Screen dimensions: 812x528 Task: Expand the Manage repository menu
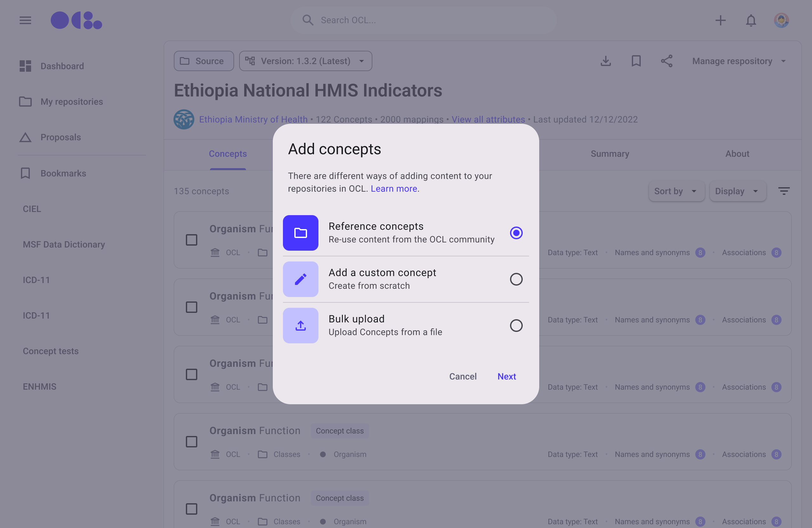(739, 61)
